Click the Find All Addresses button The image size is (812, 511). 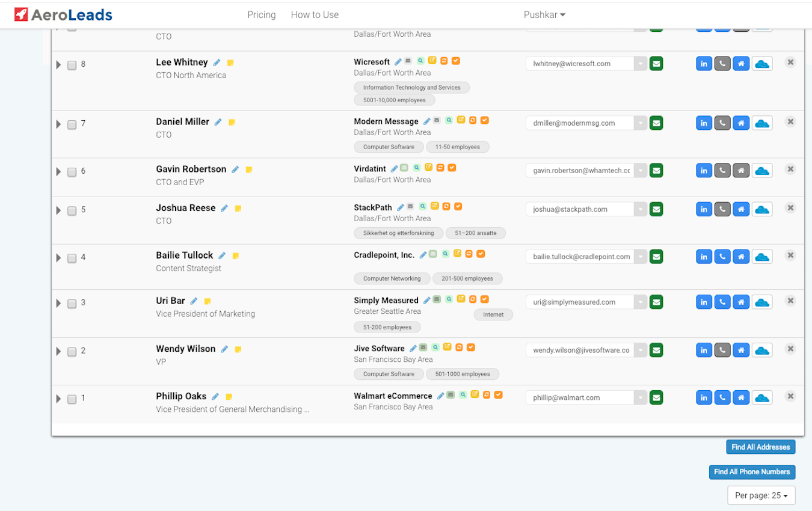(760, 447)
